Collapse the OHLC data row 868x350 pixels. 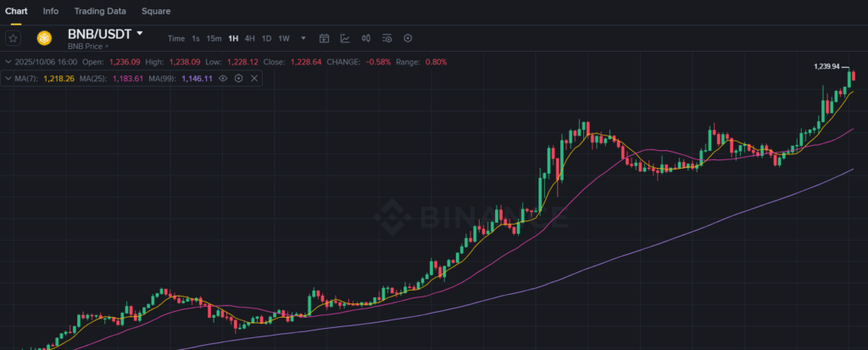(x=8, y=62)
